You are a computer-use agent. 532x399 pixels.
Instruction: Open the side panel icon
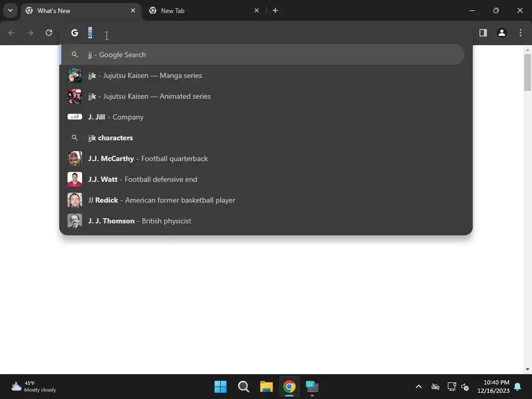click(x=483, y=33)
